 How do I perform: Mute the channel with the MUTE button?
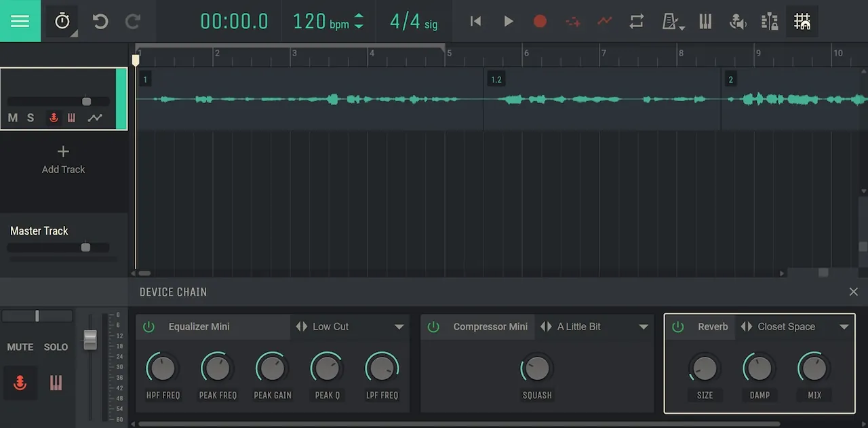tap(19, 347)
